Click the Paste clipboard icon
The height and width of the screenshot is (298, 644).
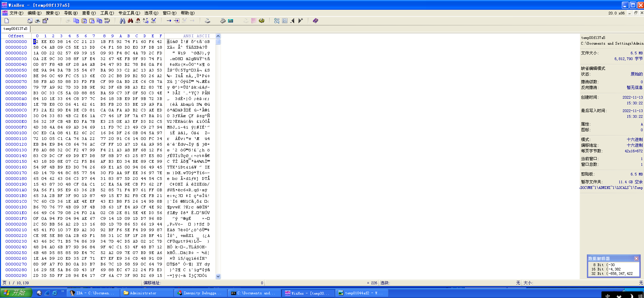[92, 21]
